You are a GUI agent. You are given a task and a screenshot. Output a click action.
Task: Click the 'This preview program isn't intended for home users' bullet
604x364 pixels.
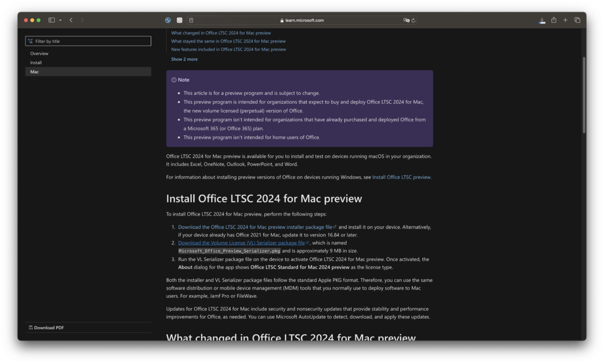pyautogui.click(x=251, y=137)
